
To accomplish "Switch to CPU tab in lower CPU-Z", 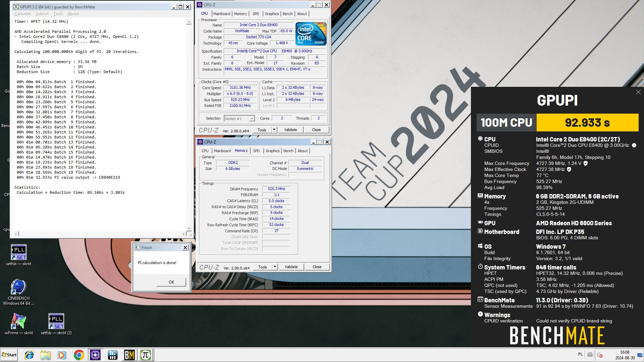I will 205,151.
